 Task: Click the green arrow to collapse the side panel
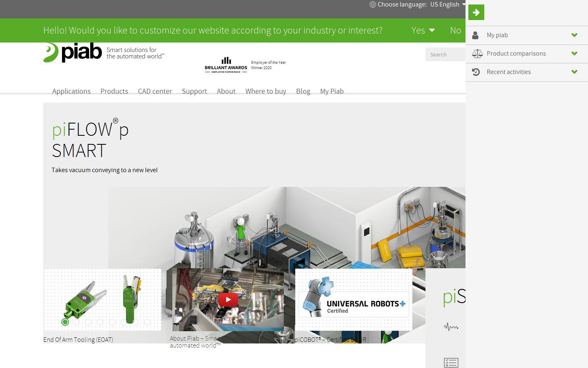click(x=476, y=12)
